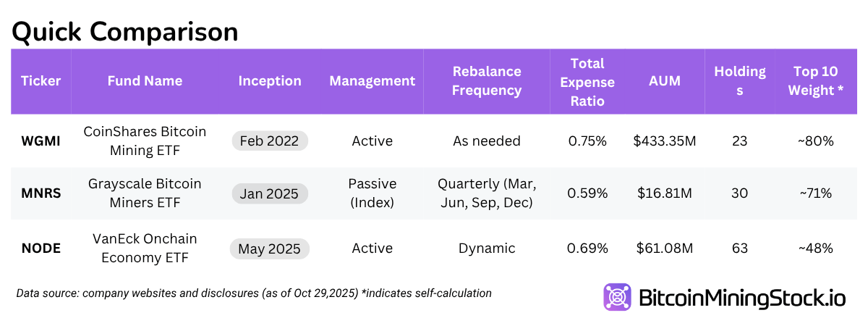Click the Inception column header

tap(270, 81)
